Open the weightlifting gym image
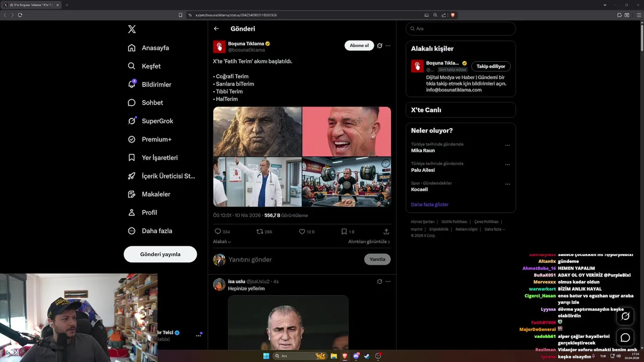 tap(347, 182)
